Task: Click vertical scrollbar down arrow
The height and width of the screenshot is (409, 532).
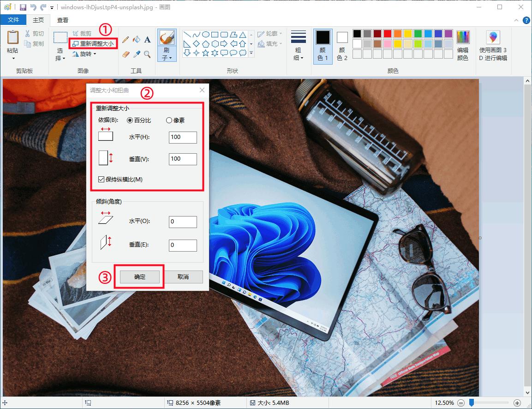Action: click(x=527, y=392)
